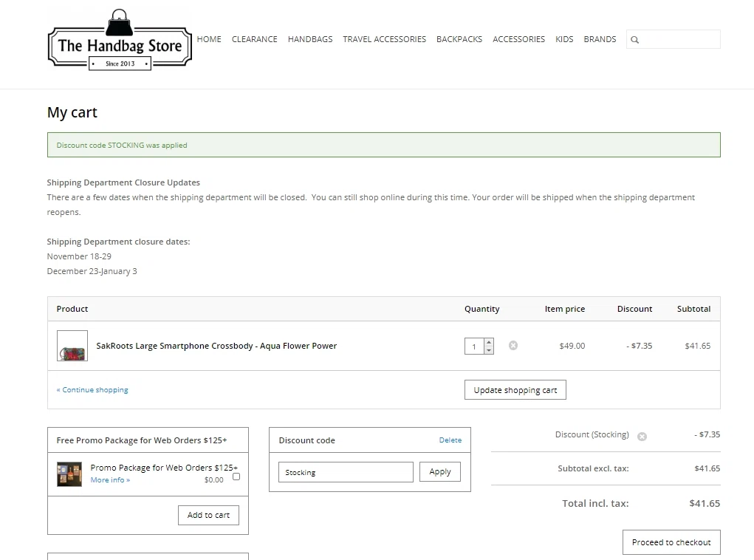
Task: Click Continue shopping link
Action: click(92, 389)
